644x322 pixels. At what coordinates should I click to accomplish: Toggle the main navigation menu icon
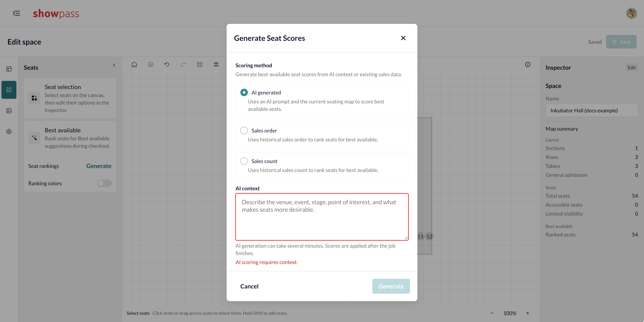tap(16, 13)
